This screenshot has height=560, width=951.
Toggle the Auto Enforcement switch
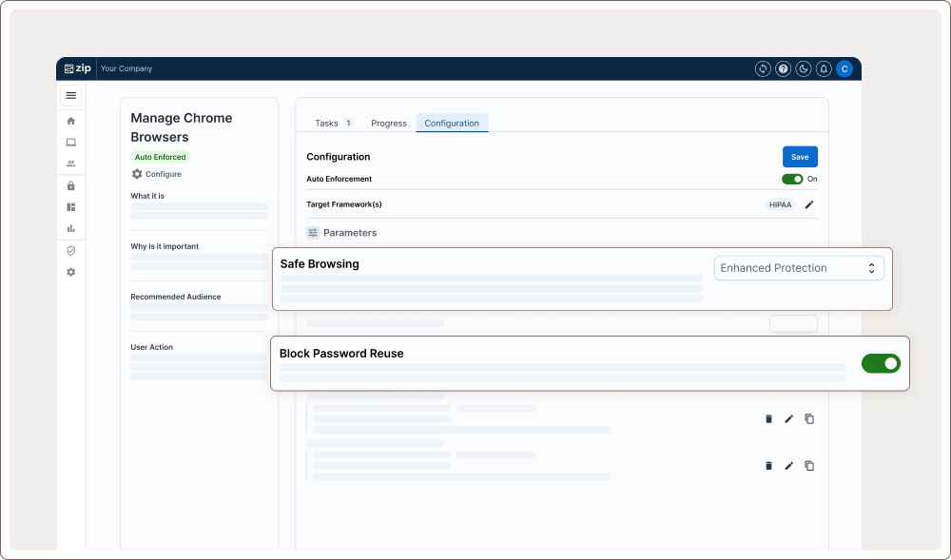(x=791, y=179)
